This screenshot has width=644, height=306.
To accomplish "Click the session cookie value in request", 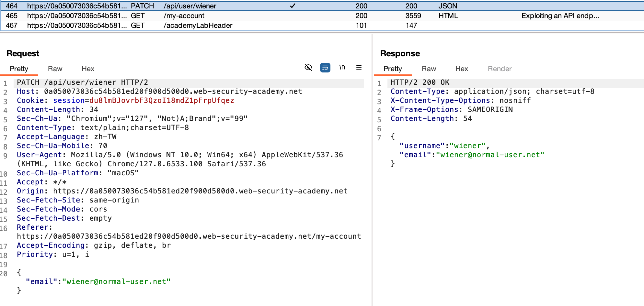I will [162, 101].
